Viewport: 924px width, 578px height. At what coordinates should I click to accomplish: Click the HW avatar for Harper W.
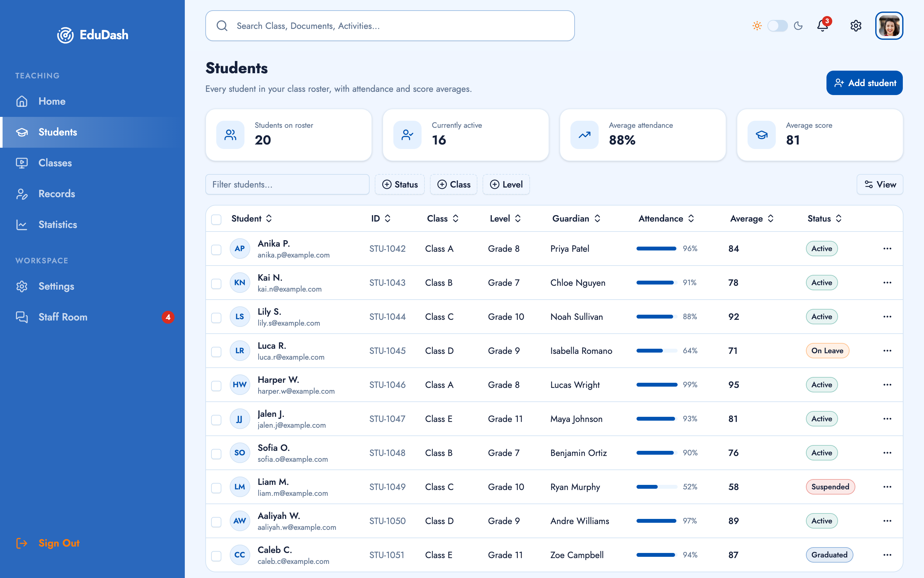tap(240, 385)
